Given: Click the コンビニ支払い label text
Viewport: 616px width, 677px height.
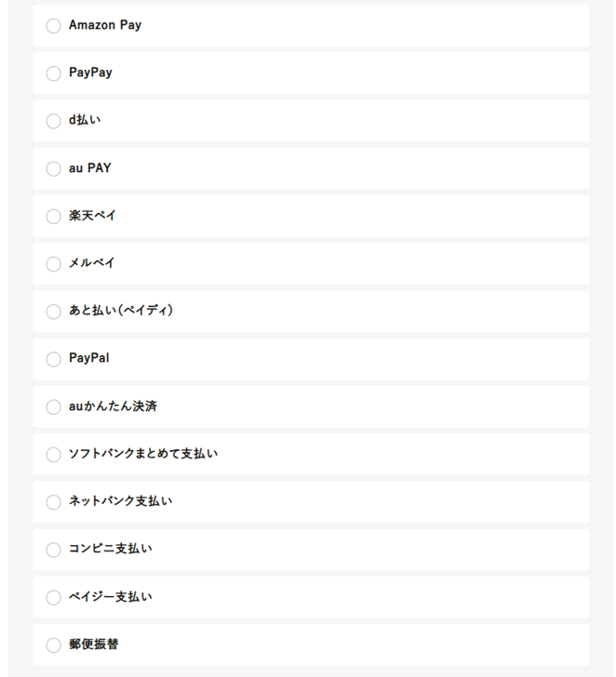Looking at the screenshot, I should (x=110, y=549).
